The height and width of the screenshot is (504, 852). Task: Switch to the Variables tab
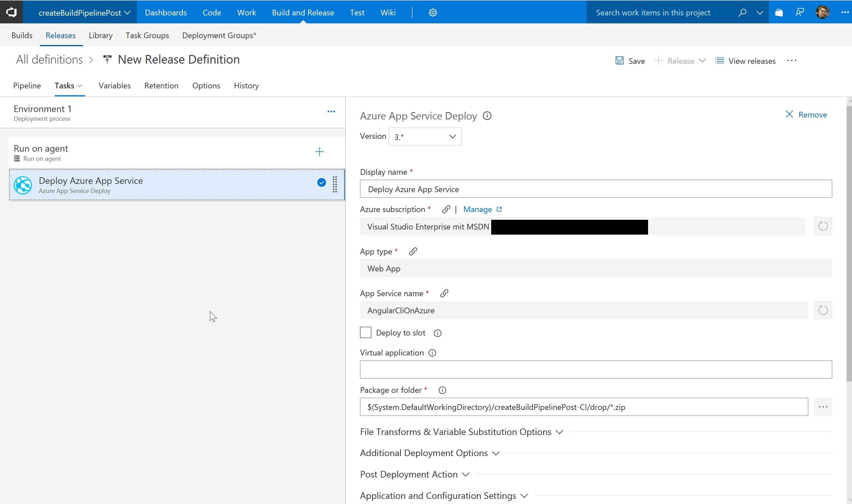coord(114,86)
